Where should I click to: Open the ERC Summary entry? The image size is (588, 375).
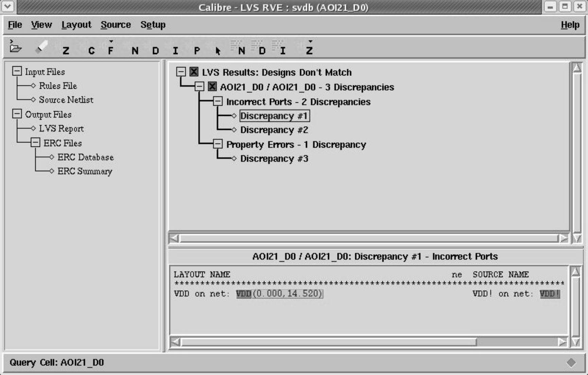pyautogui.click(x=85, y=171)
